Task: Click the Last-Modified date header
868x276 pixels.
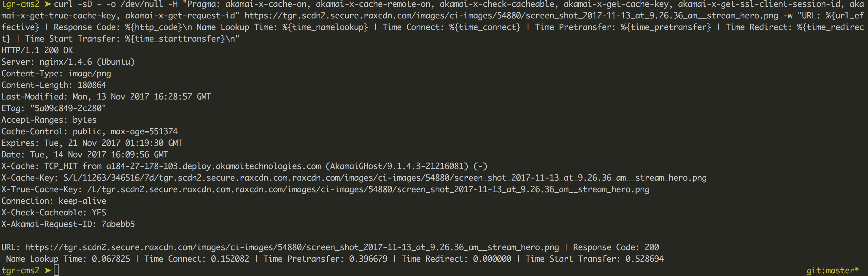Action: pos(106,97)
